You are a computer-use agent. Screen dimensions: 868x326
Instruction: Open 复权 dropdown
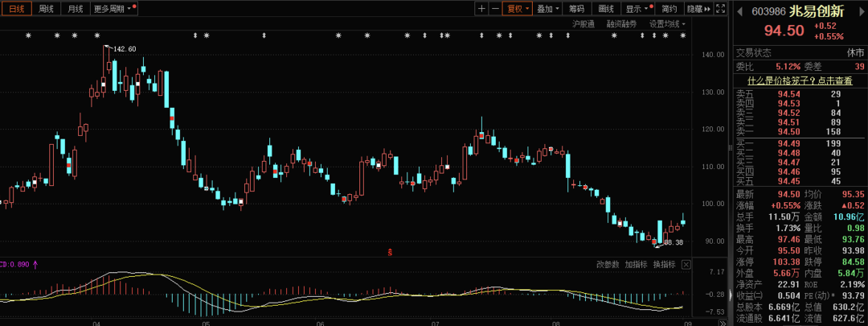[517, 9]
